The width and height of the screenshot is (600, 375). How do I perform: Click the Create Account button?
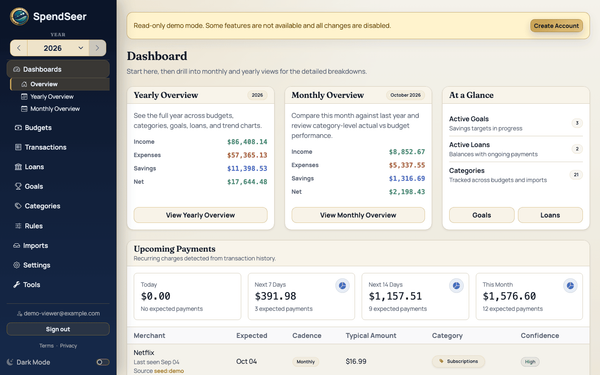click(x=556, y=26)
